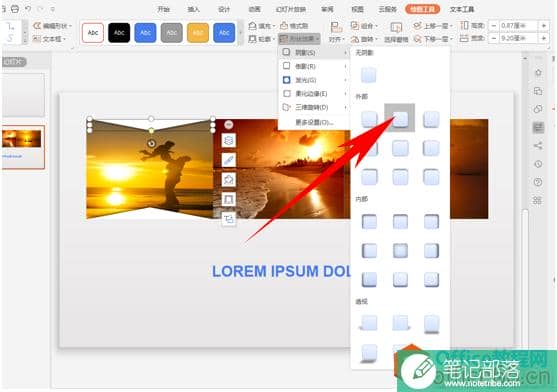Apply the gray Abc shape style
The width and height of the screenshot is (557, 392).
[x=172, y=33]
